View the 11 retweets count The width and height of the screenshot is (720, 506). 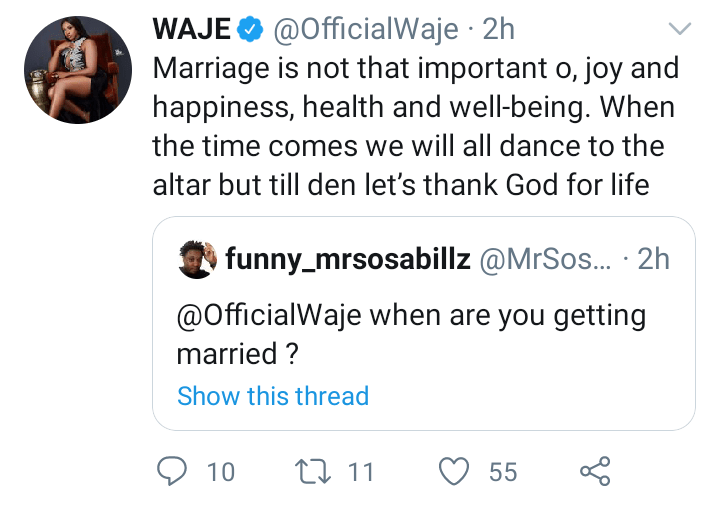361,471
